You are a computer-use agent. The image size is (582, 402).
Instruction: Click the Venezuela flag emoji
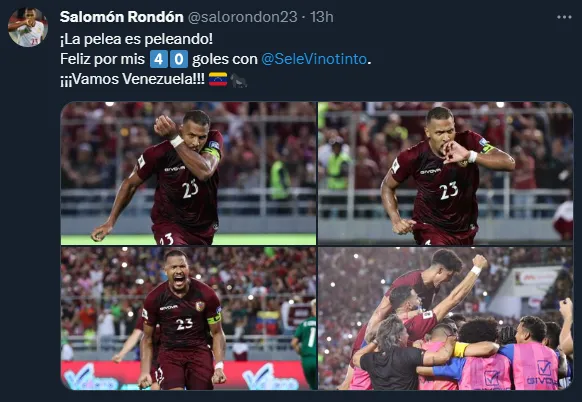(218, 79)
